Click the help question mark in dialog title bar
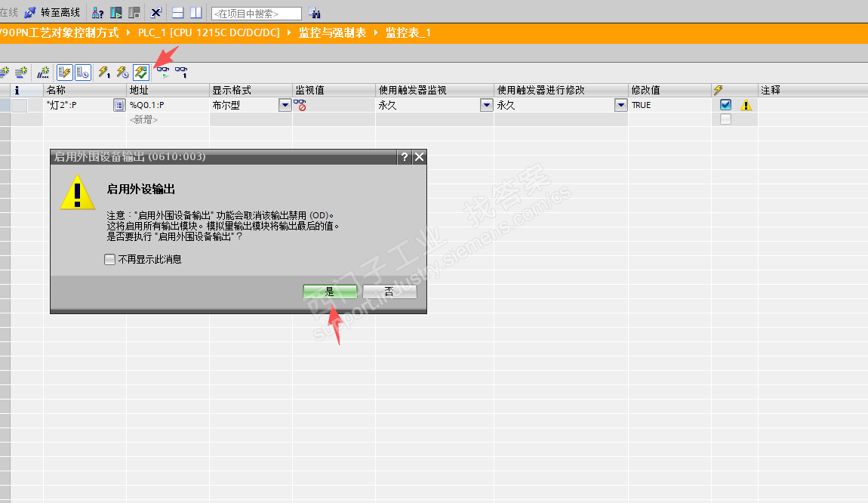 click(x=405, y=157)
